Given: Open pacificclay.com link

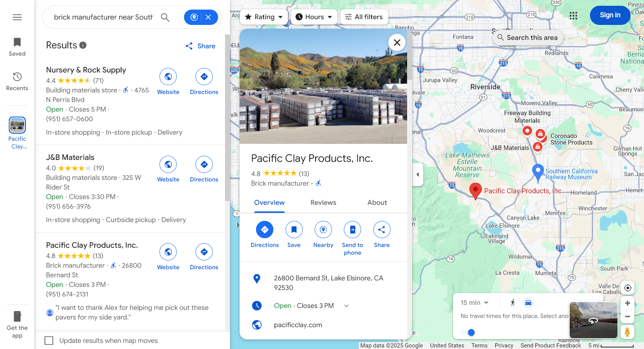Looking at the screenshot, I should coord(298,325).
